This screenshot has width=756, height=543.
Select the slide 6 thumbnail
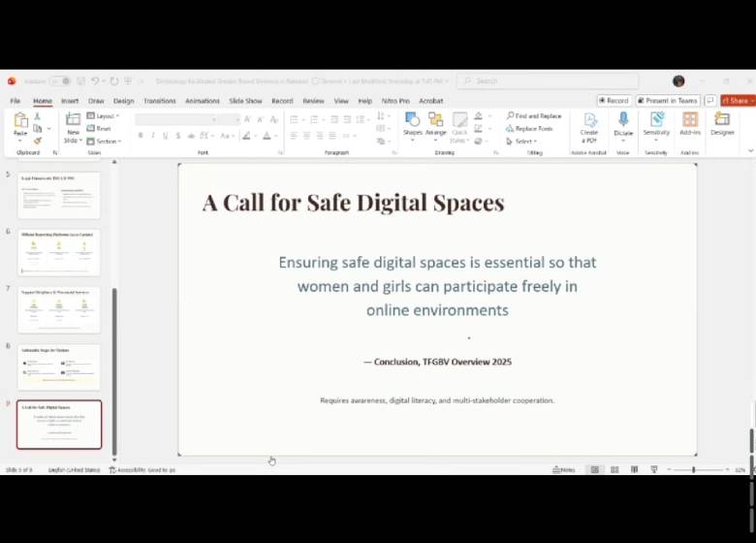pyautogui.click(x=59, y=253)
